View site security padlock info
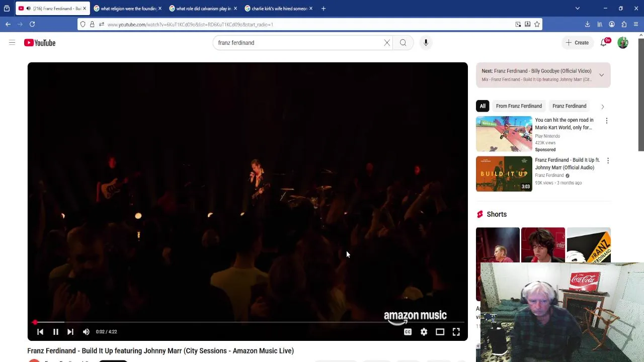This screenshot has height=362, width=644. click(x=92, y=24)
